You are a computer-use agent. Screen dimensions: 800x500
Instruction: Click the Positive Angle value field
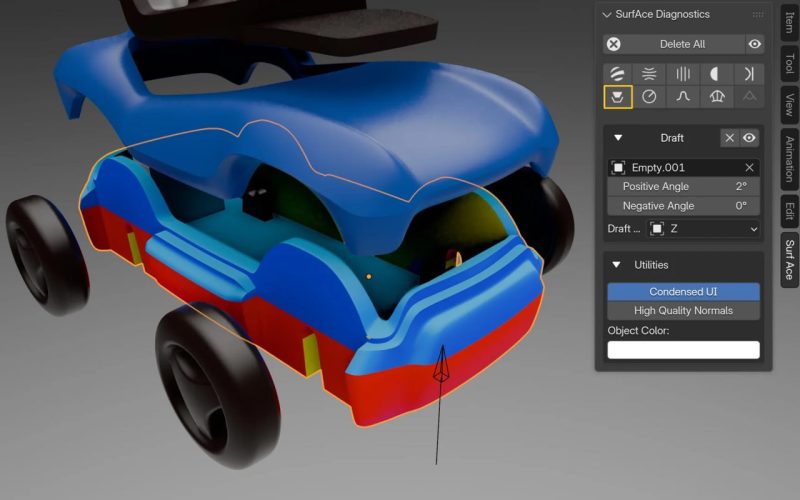683,187
